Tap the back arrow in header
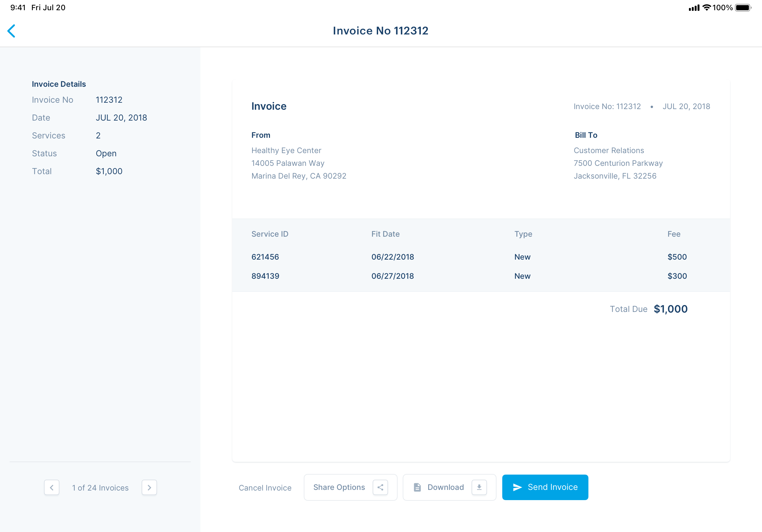762x532 pixels. click(11, 31)
